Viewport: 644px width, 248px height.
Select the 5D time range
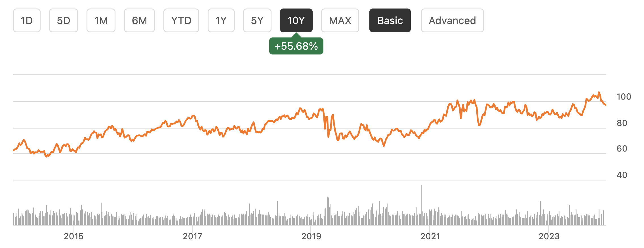[63, 20]
